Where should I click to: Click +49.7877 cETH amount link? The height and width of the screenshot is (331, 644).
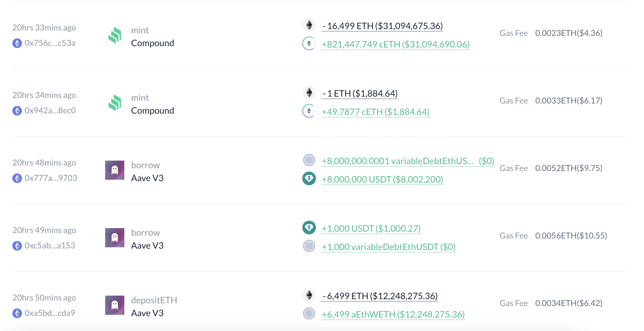(376, 112)
